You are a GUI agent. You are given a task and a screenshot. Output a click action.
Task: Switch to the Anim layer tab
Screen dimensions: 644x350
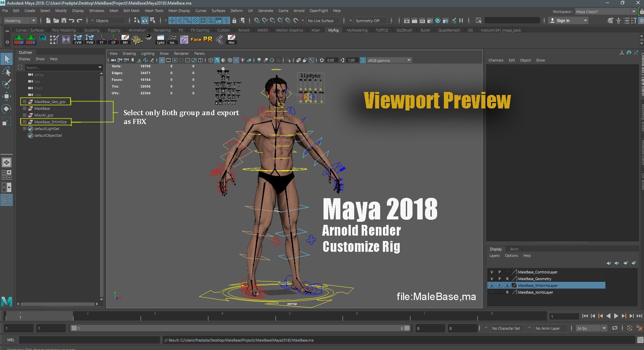point(514,249)
